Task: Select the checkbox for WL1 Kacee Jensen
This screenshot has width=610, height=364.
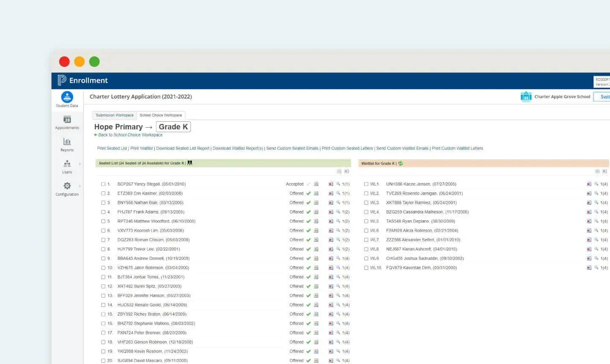Action: pyautogui.click(x=366, y=184)
